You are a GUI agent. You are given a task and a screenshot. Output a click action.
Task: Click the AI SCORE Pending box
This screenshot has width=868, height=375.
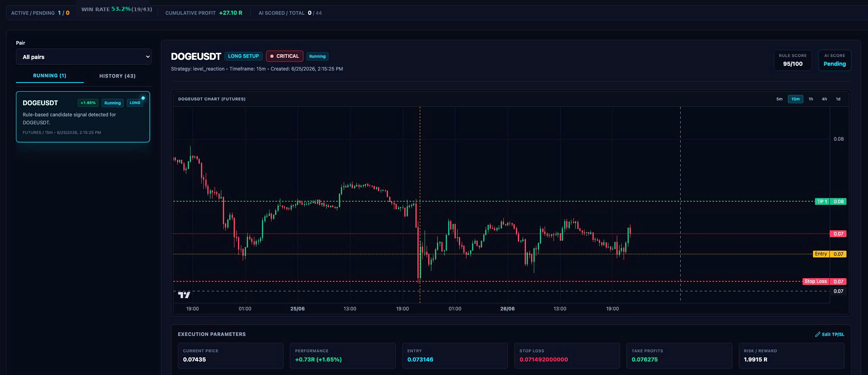(835, 60)
